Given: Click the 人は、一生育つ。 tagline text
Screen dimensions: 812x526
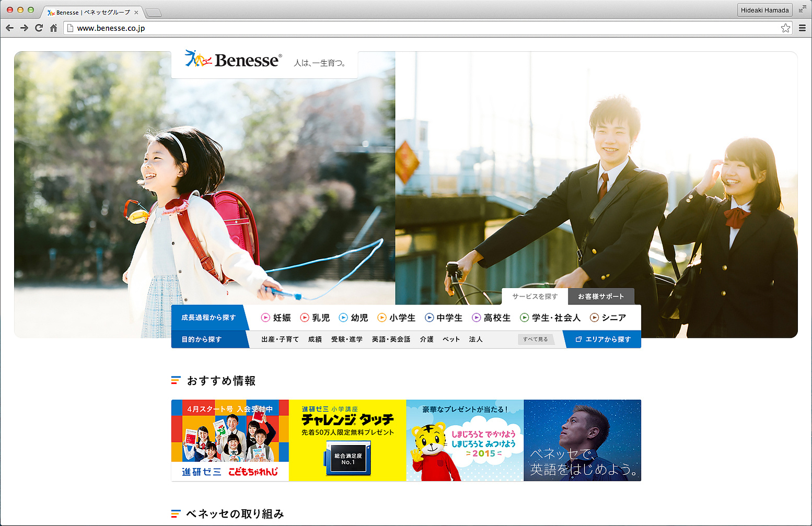Looking at the screenshot, I should pos(319,63).
